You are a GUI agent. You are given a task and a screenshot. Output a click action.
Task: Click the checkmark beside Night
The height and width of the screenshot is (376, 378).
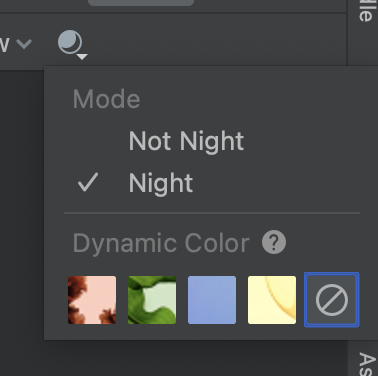point(88,182)
